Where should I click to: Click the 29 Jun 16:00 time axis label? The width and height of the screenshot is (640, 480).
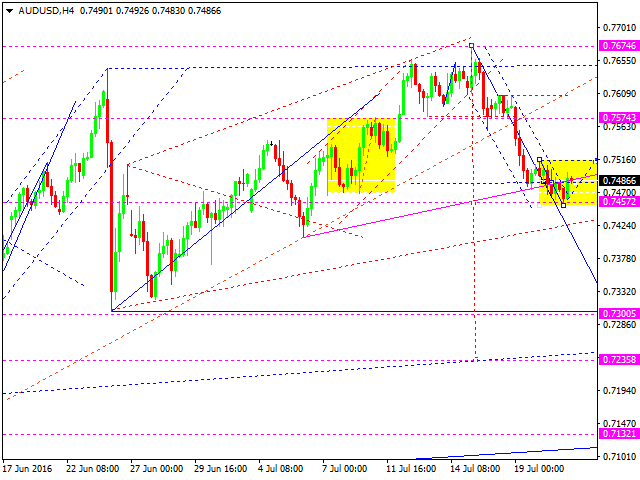coord(221,469)
